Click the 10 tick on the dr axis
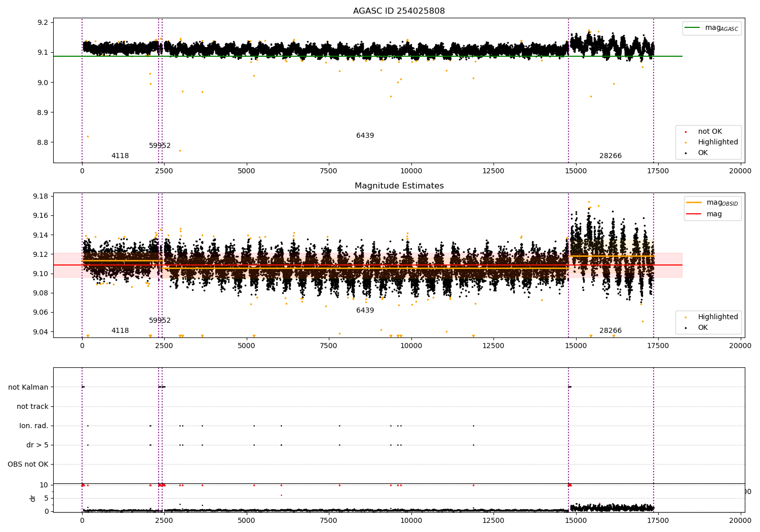This screenshot has width=760, height=532. [44, 485]
